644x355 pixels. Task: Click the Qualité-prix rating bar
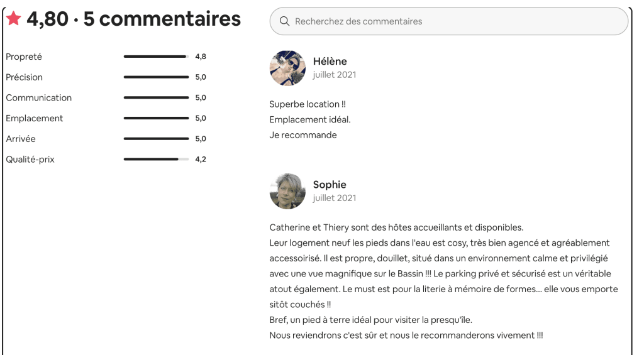coord(156,160)
